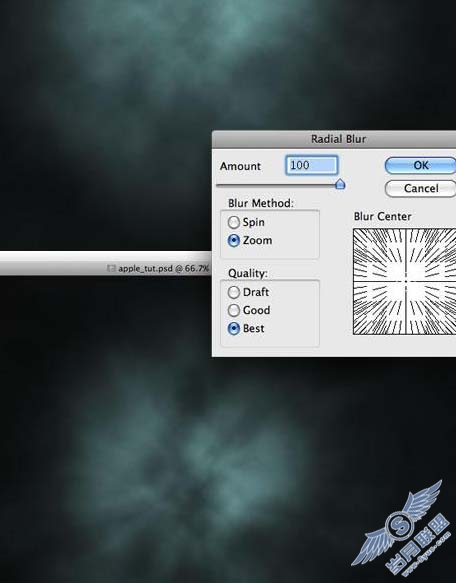Click the Blur Center label

click(x=382, y=216)
